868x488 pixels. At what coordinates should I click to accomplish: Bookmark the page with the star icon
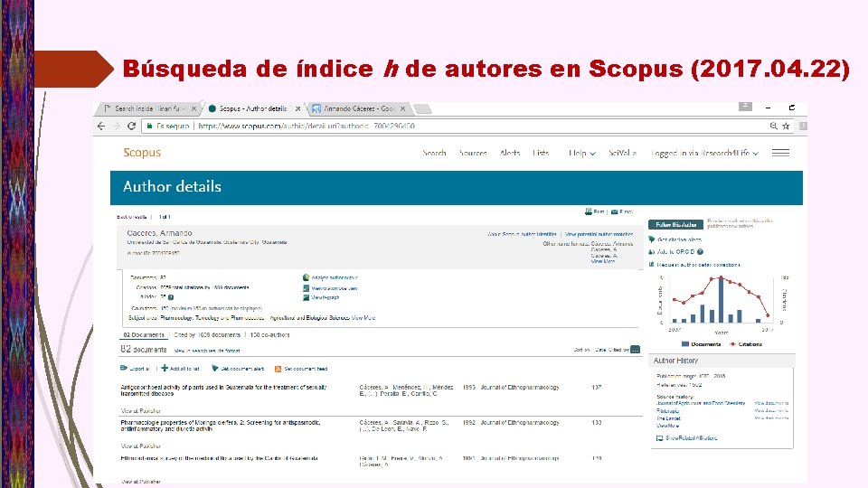click(x=786, y=127)
